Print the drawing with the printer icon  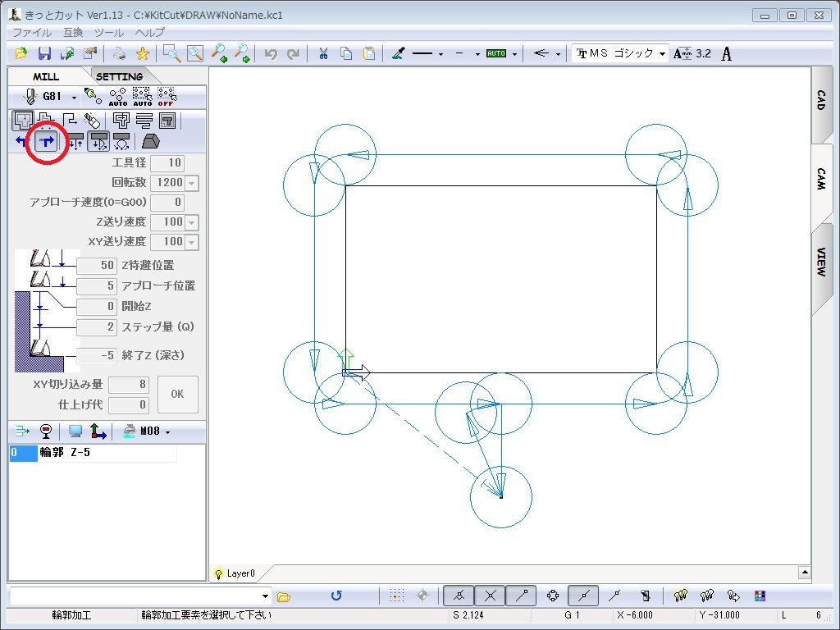tap(120, 53)
